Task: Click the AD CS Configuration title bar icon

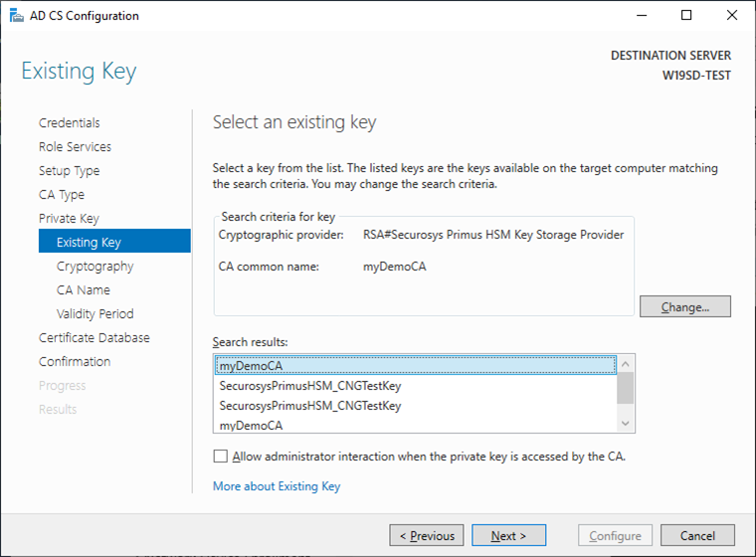Action: tap(15, 15)
